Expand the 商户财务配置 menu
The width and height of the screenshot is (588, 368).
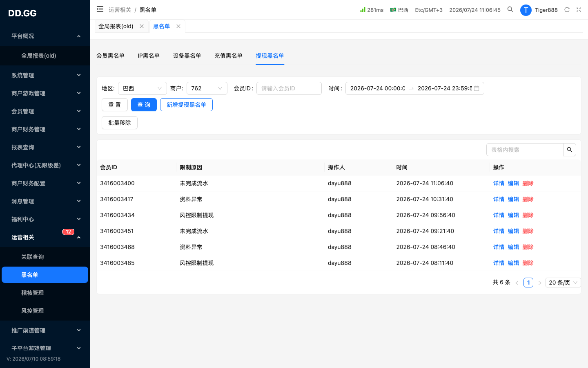pyautogui.click(x=45, y=183)
